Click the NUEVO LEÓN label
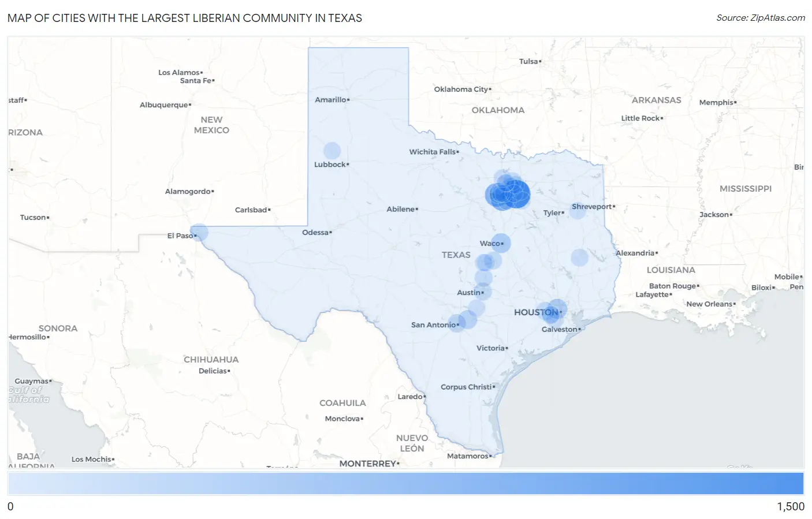Viewport: 812px width, 519px height. (x=412, y=443)
